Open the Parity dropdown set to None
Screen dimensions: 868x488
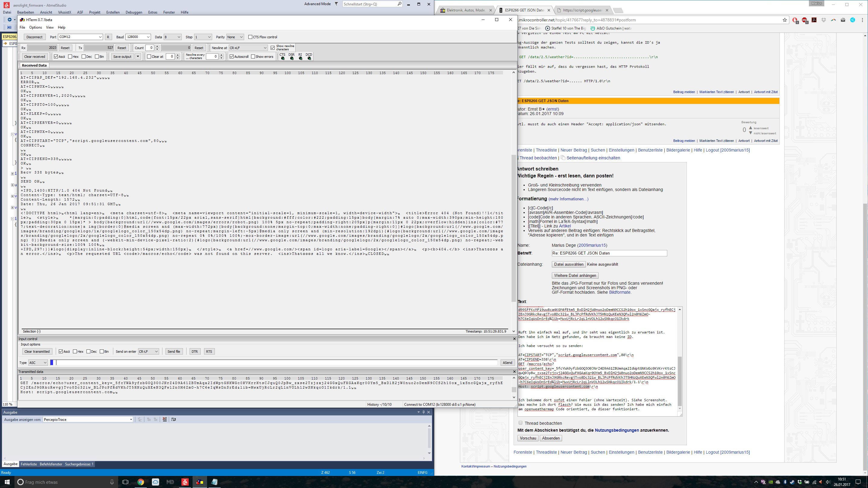[235, 37]
